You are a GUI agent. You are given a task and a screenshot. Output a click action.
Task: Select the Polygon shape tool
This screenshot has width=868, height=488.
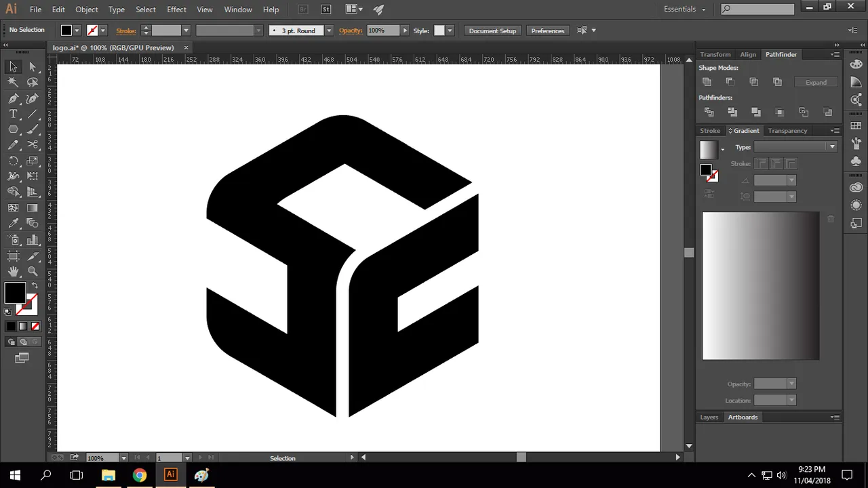click(13, 129)
